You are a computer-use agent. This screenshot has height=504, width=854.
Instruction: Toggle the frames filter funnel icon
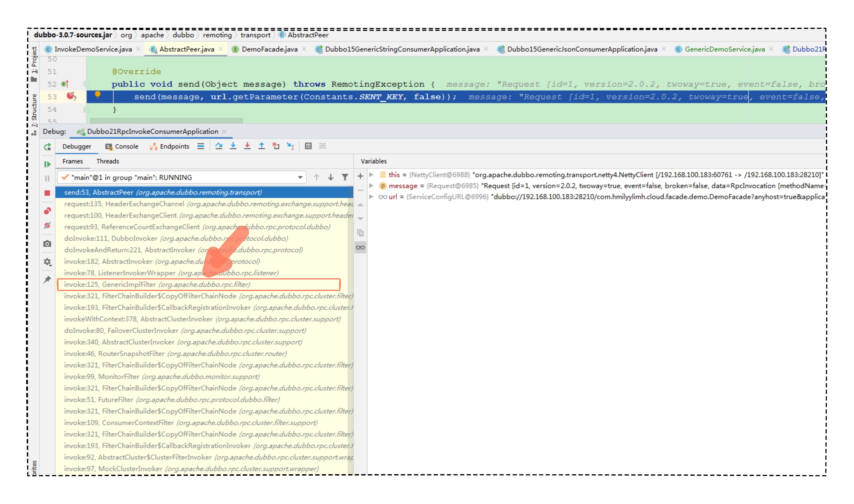point(345,177)
